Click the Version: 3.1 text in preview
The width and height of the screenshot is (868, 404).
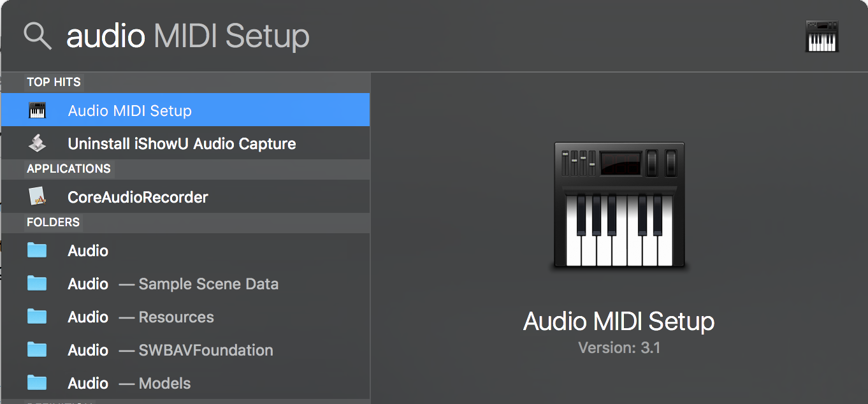(618, 348)
